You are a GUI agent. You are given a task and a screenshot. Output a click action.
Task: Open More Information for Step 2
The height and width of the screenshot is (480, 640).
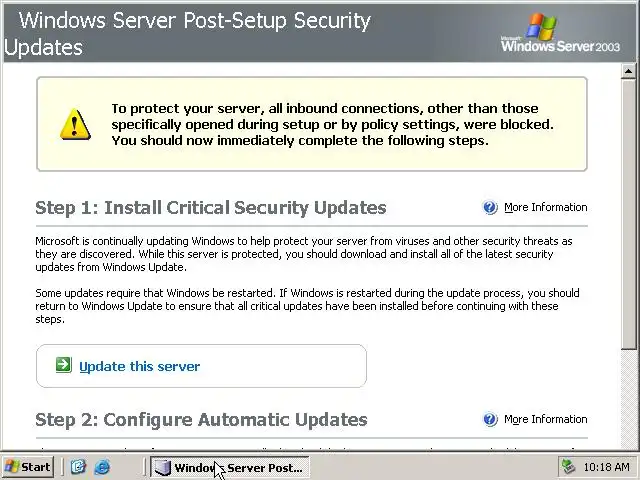click(x=545, y=420)
